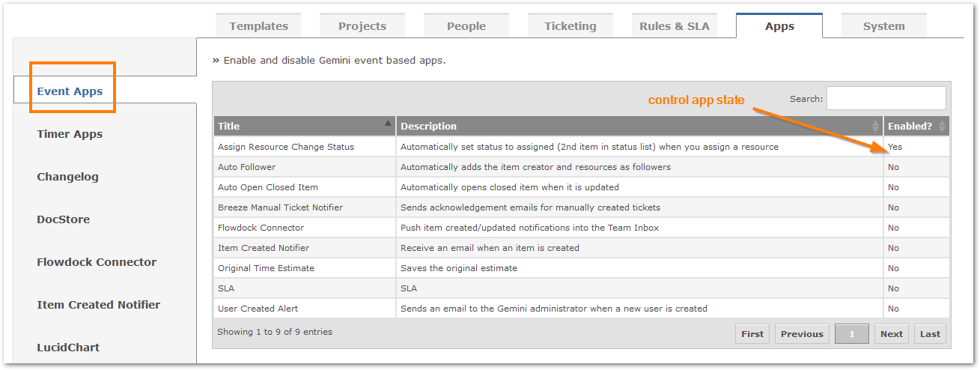Click the Previous pagination button
Viewport: 980px width, 370px height.
pos(802,334)
